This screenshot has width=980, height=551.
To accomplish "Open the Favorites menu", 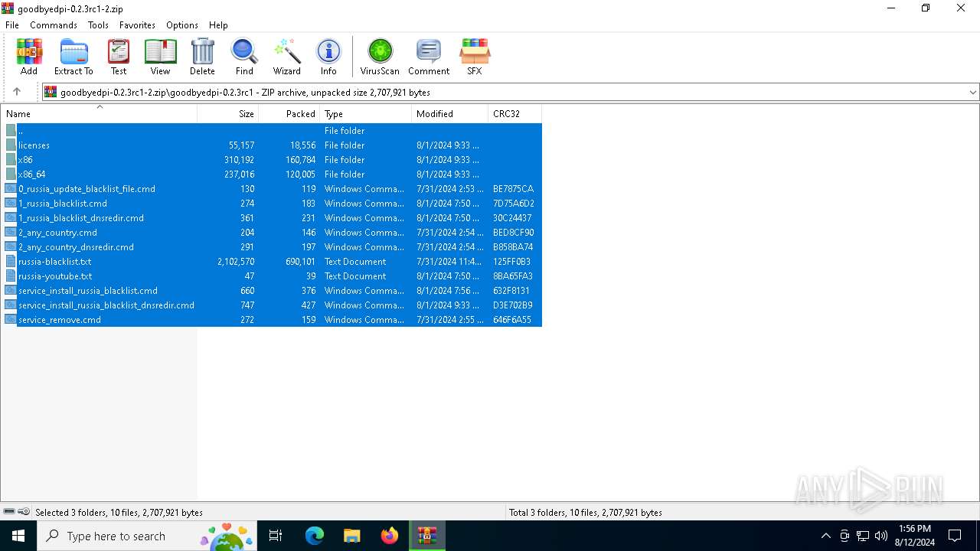I will tap(138, 25).
